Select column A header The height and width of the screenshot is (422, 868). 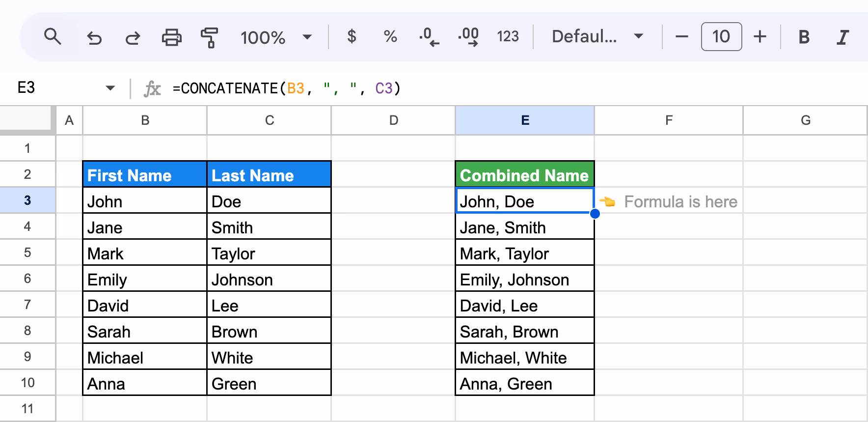tap(69, 120)
